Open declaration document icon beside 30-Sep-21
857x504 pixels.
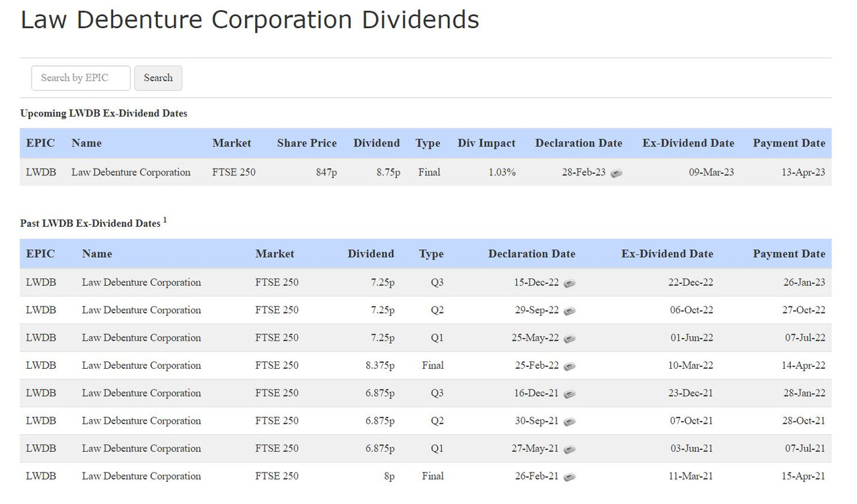click(569, 422)
